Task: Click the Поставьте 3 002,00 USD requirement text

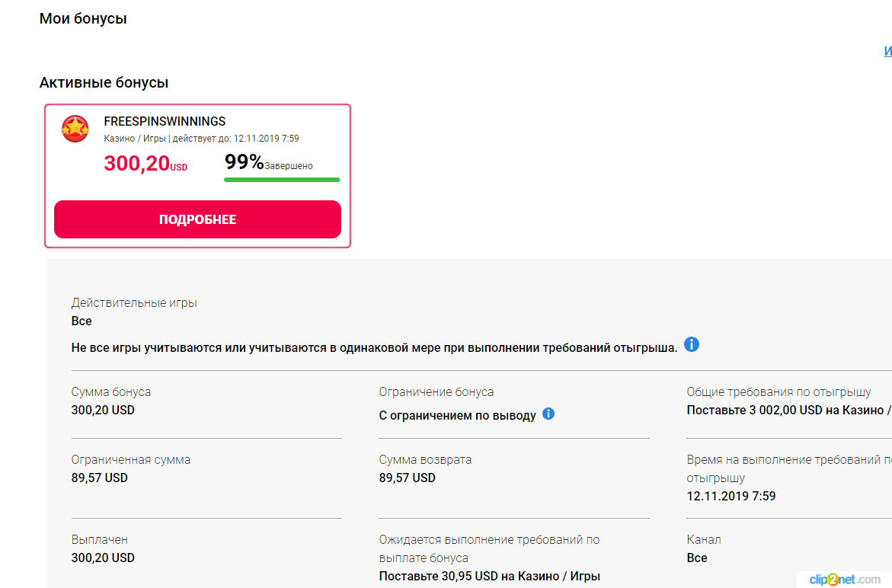Action: point(789,411)
